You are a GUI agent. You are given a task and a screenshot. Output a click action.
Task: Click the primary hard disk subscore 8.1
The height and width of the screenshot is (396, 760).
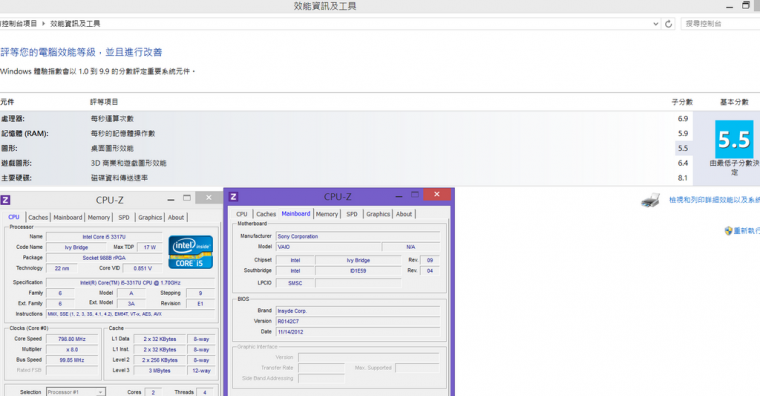coord(683,178)
